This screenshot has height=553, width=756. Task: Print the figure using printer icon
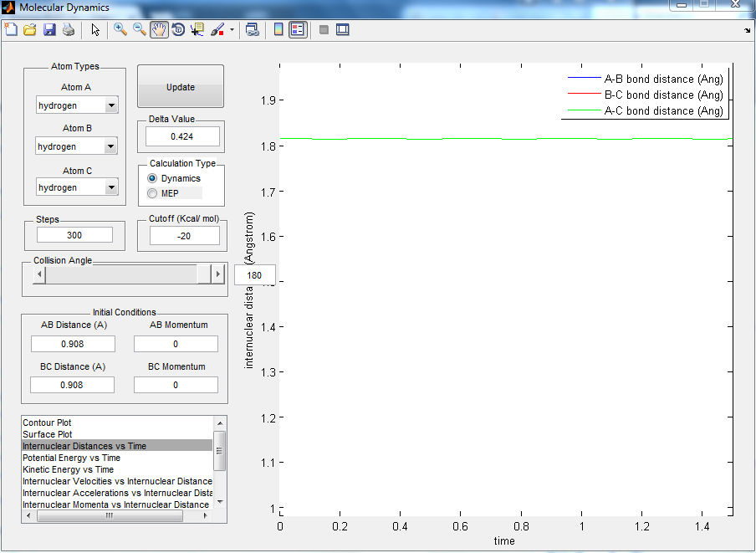[69, 30]
